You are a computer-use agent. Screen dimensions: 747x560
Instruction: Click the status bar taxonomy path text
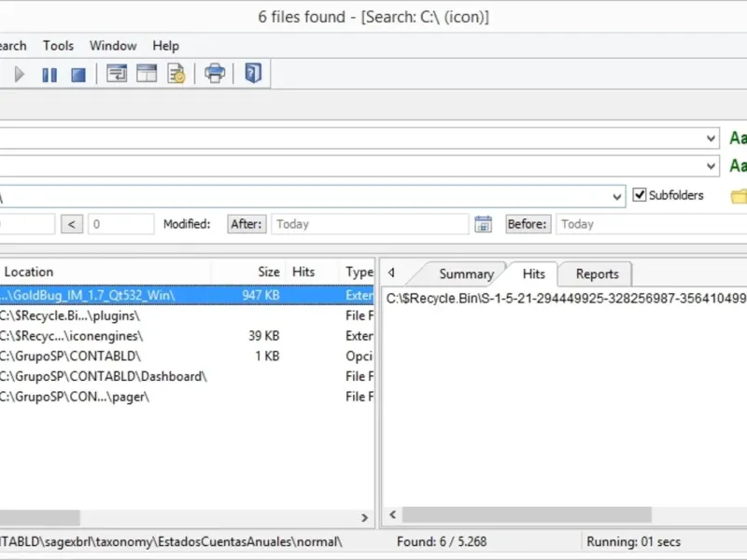click(171, 542)
